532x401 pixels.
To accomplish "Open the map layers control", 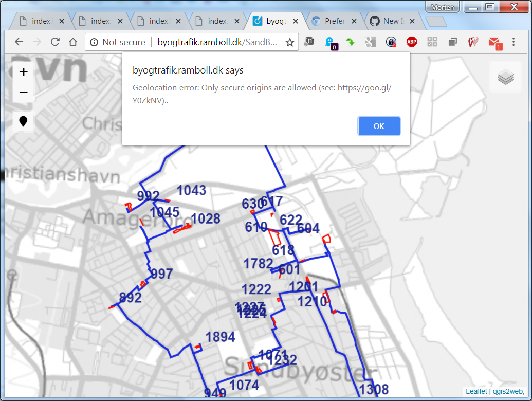I will tap(505, 77).
